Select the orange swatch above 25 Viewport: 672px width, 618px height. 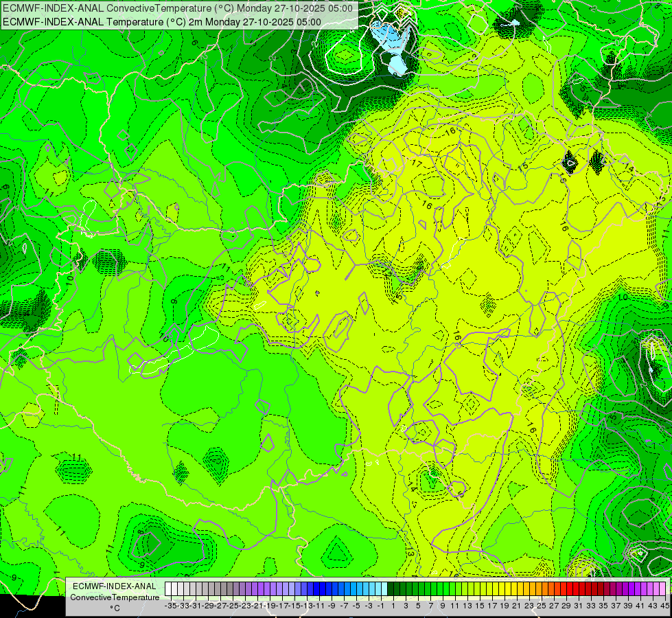(x=539, y=588)
